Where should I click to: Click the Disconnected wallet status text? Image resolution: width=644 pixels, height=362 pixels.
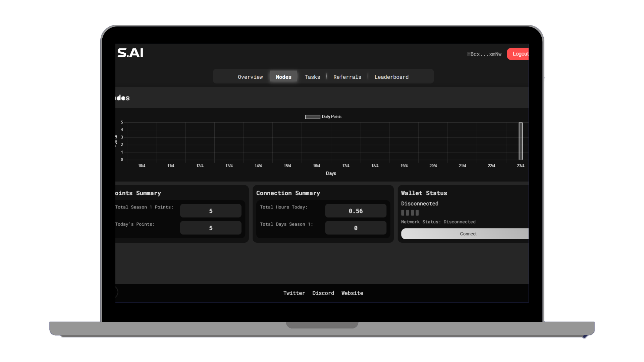pyautogui.click(x=420, y=203)
